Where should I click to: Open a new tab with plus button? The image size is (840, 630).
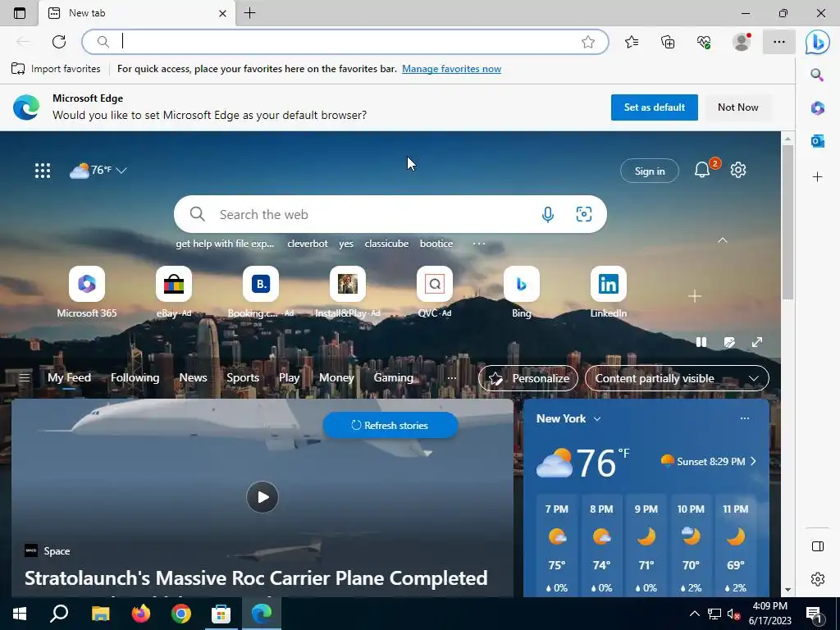[x=249, y=13]
